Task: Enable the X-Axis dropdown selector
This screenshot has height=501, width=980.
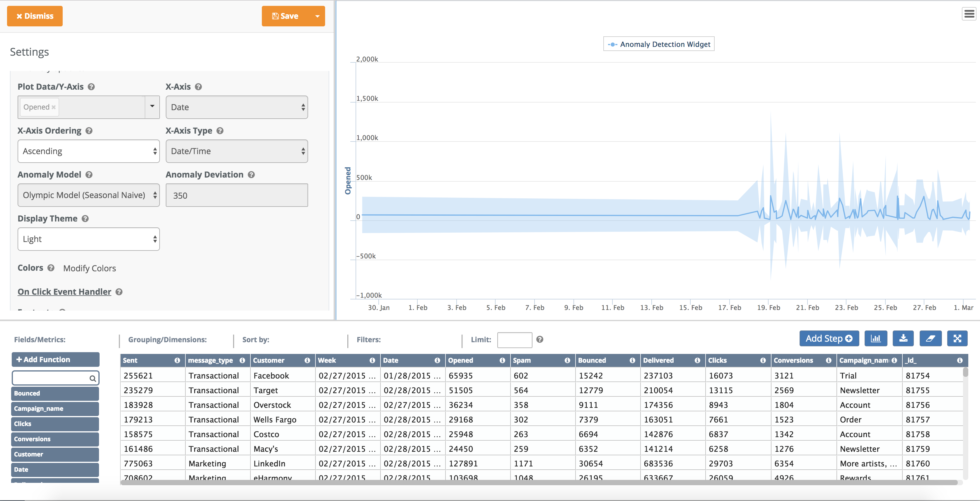Action: (235, 107)
